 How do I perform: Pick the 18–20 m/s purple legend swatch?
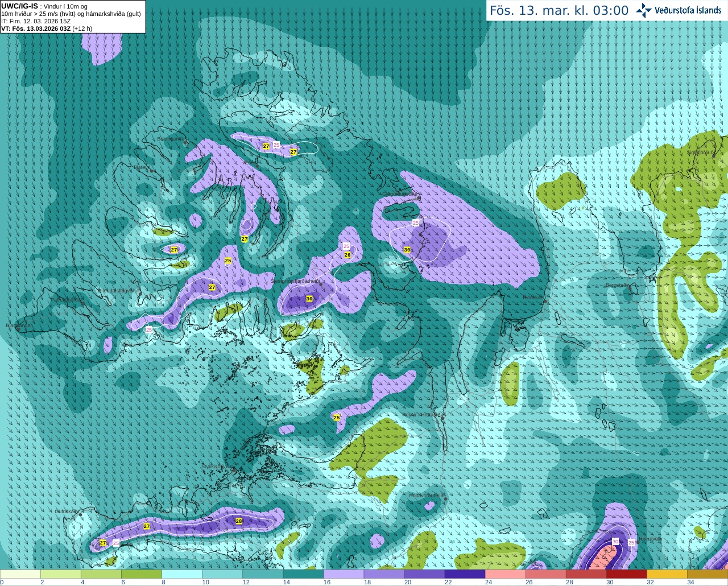coord(384,574)
